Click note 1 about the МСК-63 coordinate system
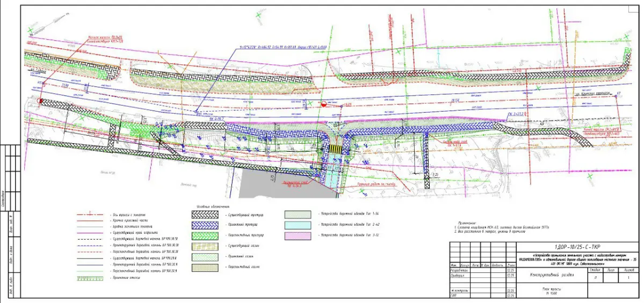644x303 pixels. (x=501, y=227)
